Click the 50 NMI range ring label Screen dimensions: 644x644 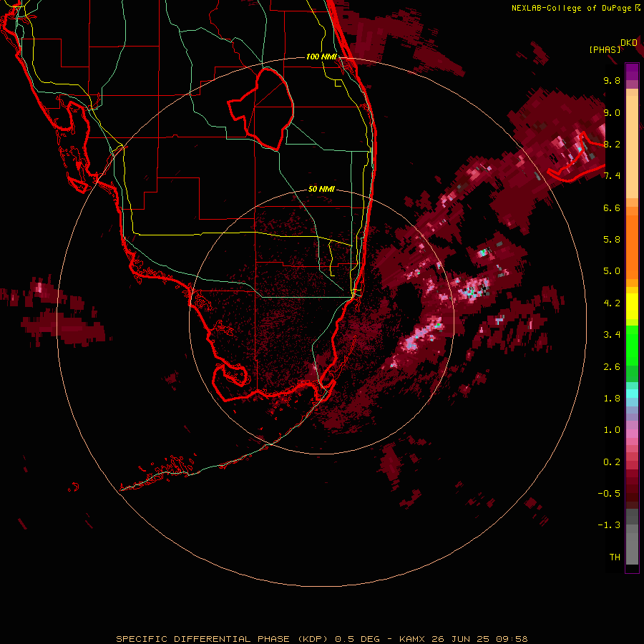click(321, 189)
